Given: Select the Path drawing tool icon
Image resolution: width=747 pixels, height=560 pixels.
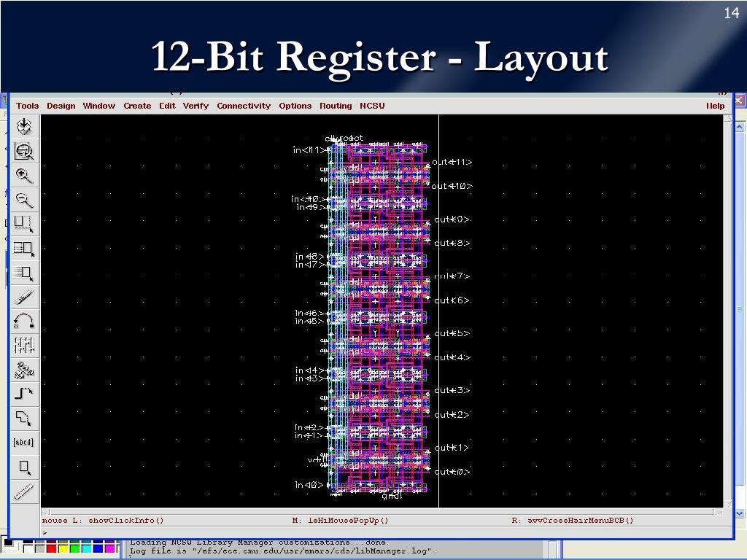Looking at the screenshot, I should pos(25,394).
